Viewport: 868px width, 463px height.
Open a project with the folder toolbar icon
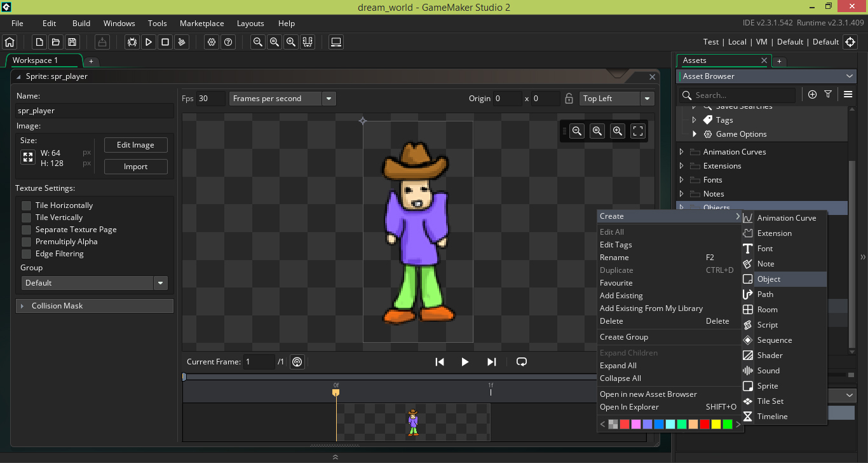coord(56,42)
